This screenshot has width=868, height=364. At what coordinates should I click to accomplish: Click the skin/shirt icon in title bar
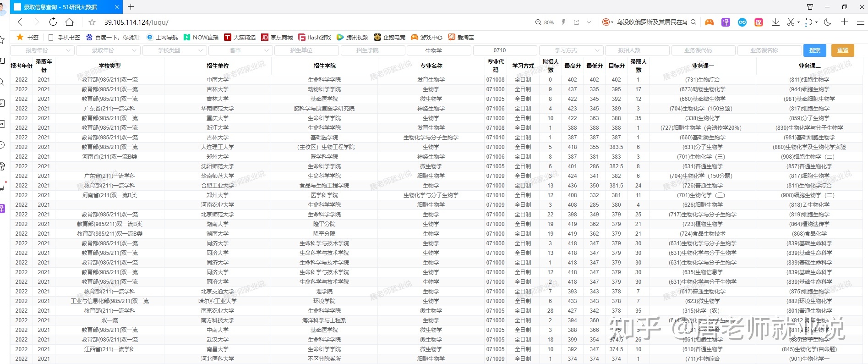coord(810,7)
